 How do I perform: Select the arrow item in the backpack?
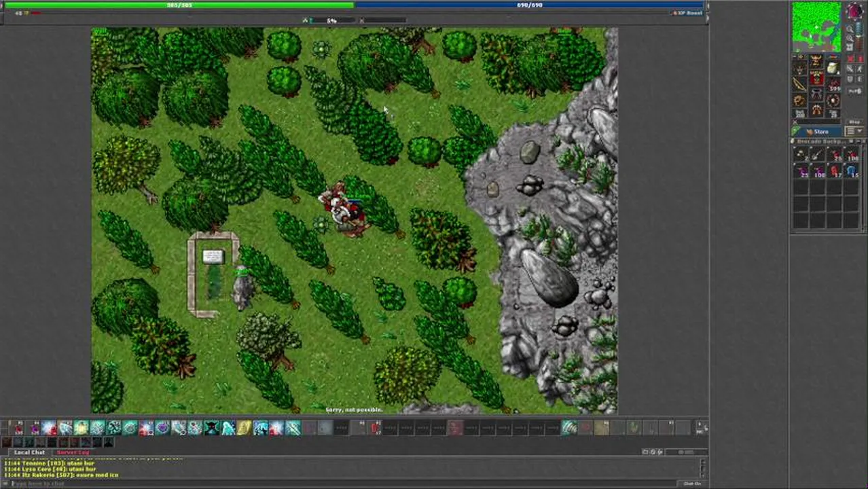click(818, 155)
